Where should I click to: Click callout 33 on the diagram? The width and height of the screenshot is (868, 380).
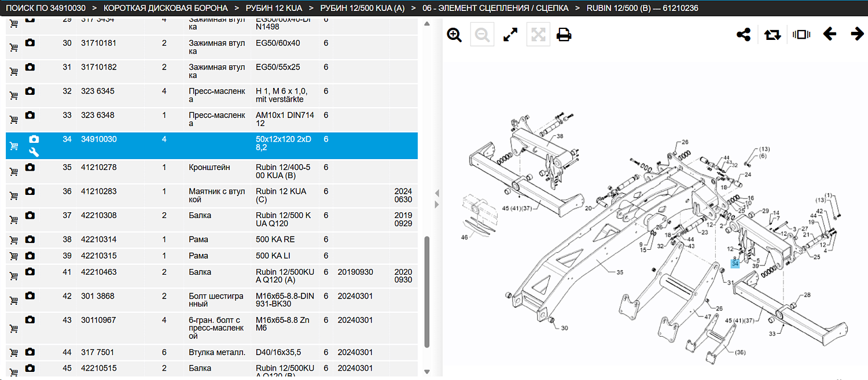click(x=772, y=334)
